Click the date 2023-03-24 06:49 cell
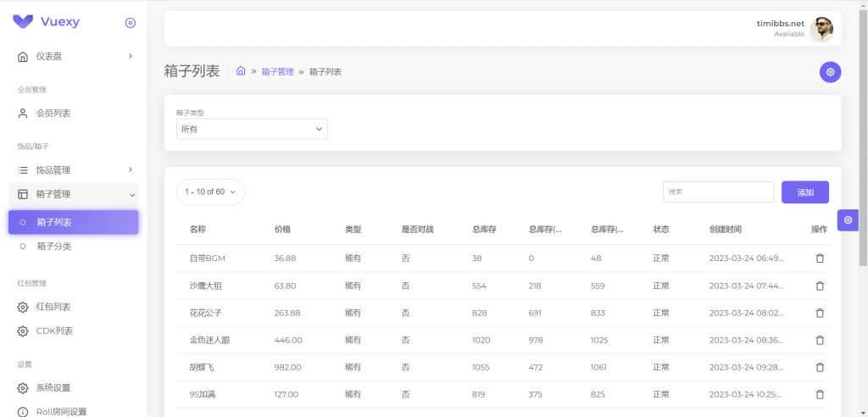 746,259
